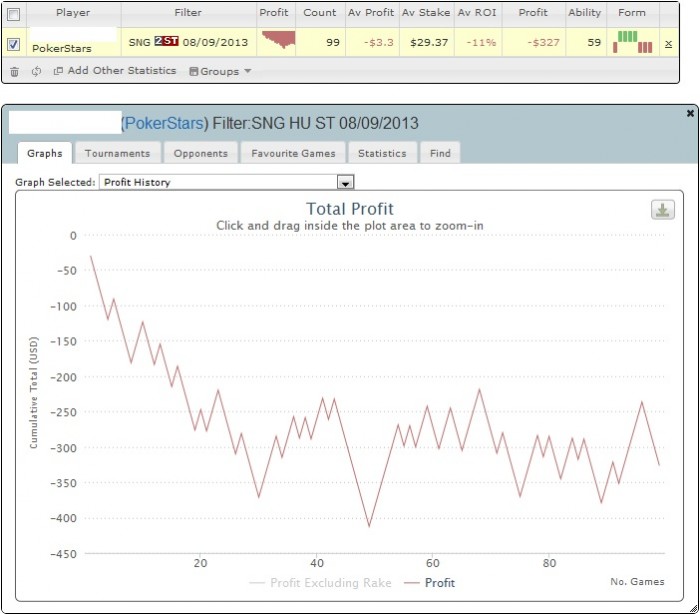Remove the player row with the x link
This screenshot has width=700, height=614.
point(668,43)
